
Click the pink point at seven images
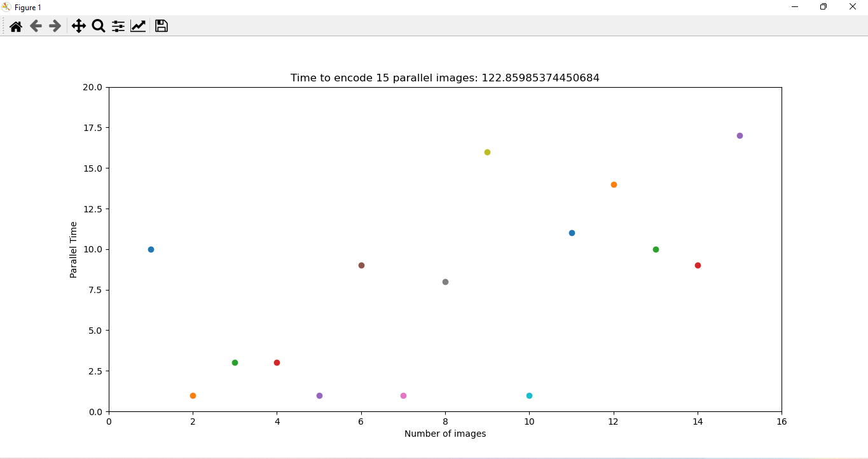pos(403,395)
